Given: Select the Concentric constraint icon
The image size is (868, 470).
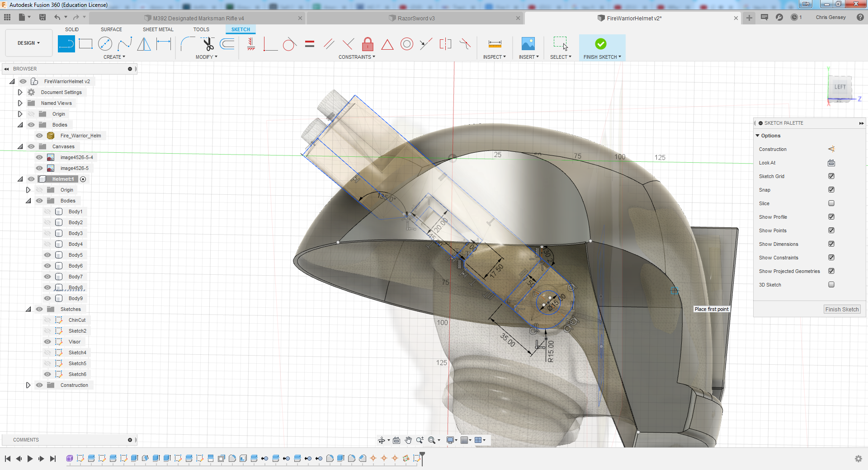Looking at the screenshot, I should tap(406, 44).
